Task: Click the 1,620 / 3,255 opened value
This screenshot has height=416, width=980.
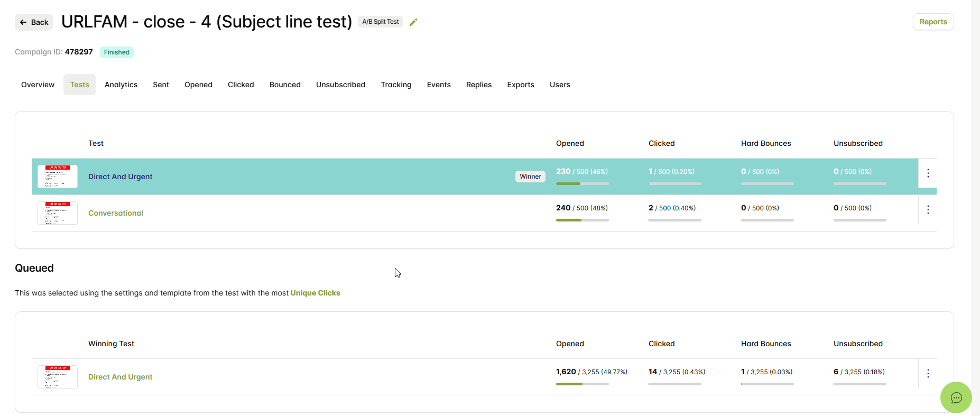Action: pyautogui.click(x=591, y=372)
